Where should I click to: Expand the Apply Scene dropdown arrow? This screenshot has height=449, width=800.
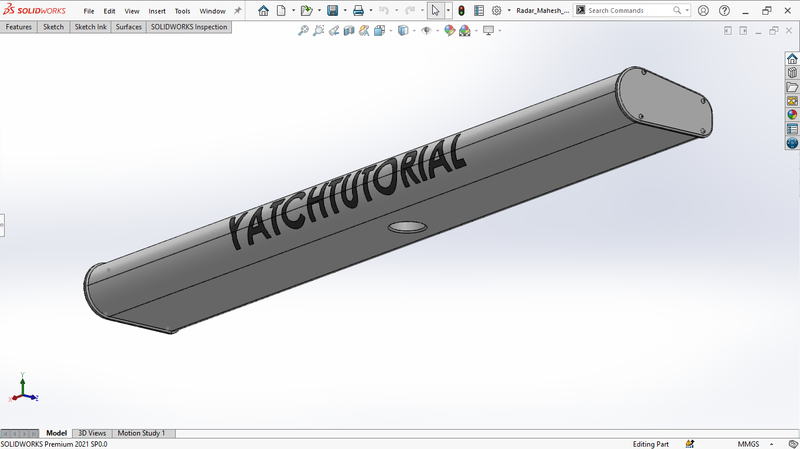pos(476,31)
